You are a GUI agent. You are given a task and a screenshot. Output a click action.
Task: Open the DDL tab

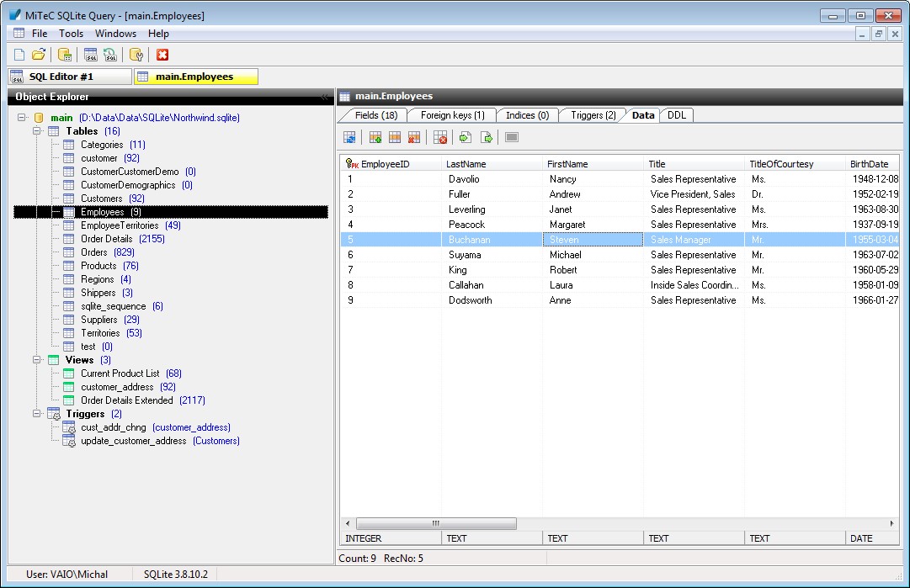[x=676, y=115]
